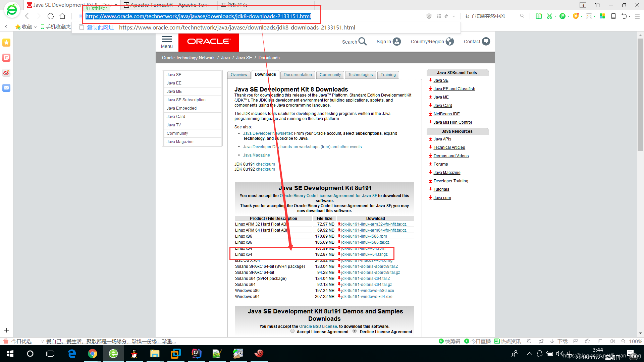Expand the Menu navigation dropdown
The image size is (644, 362).
click(167, 41)
